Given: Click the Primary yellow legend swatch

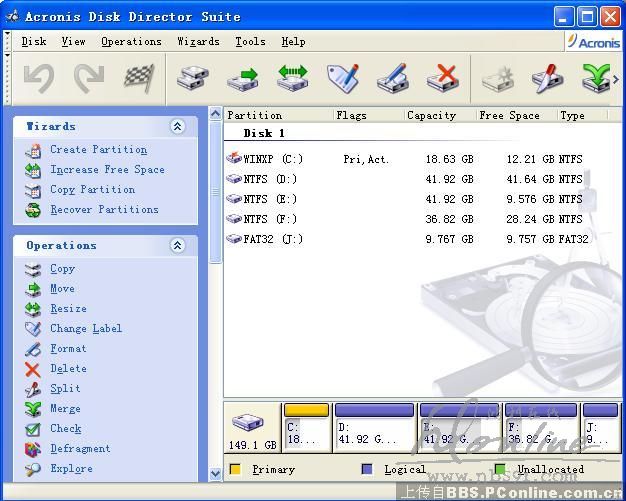Looking at the screenshot, I should pos(235,469).
